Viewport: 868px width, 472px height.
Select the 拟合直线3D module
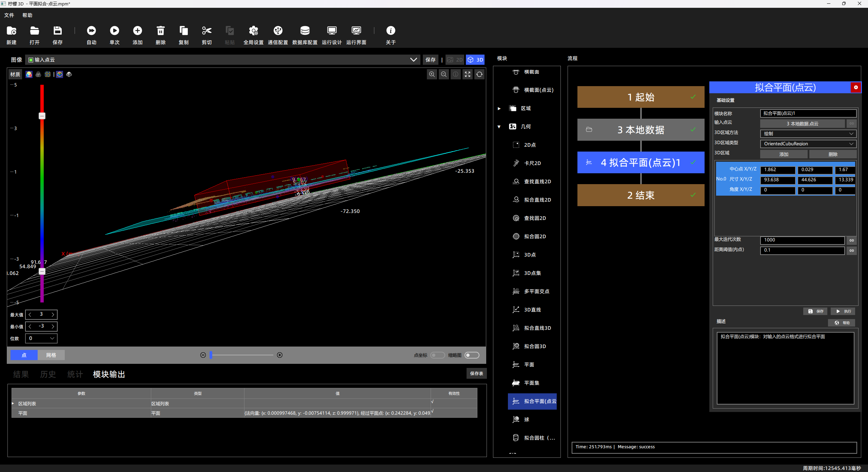point(532,328)
